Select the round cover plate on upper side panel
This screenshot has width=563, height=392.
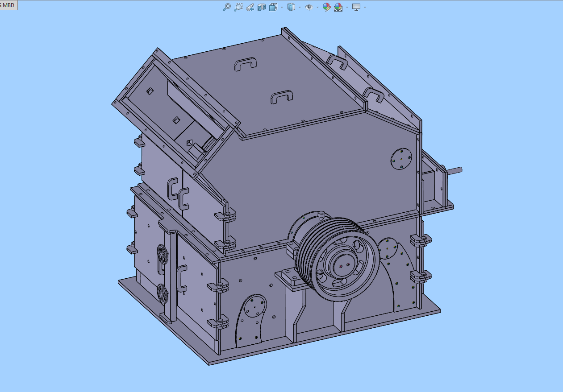click(x=401, y=159)
